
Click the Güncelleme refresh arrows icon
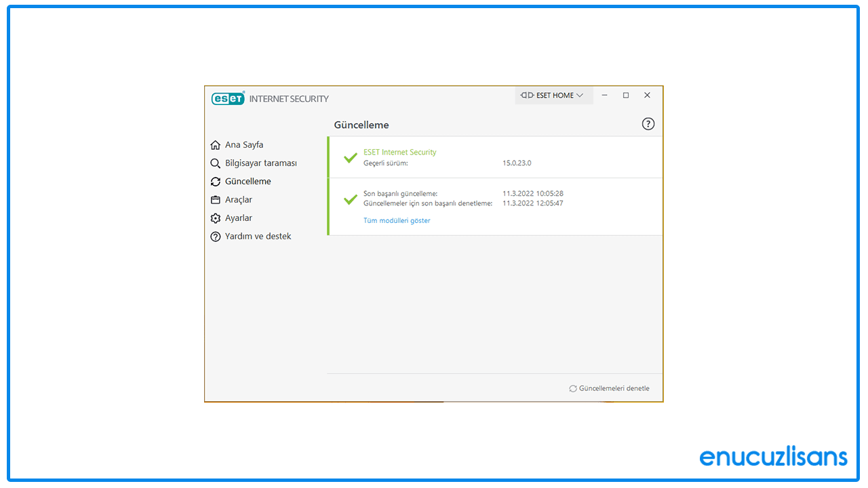pyautogui.click(x=215, y=181)
